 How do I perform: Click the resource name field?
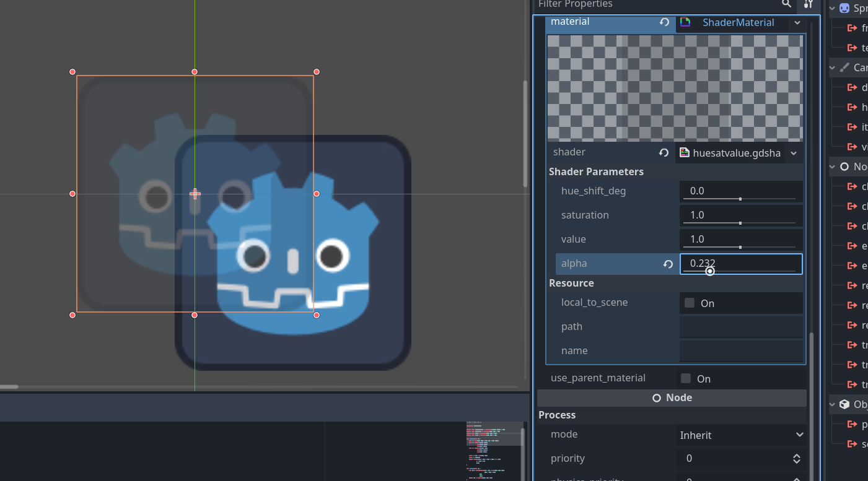(x=741, y=351)
